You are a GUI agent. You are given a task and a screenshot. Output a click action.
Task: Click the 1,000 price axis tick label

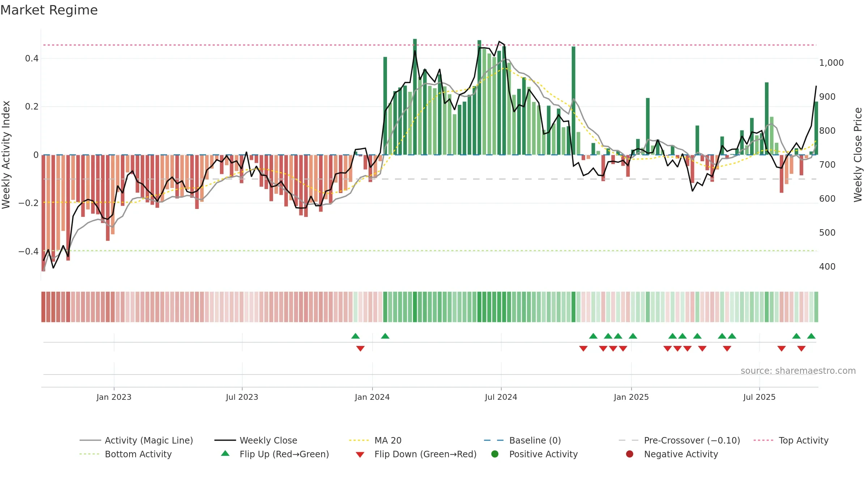pyautogui.click(x=831, y=63)
